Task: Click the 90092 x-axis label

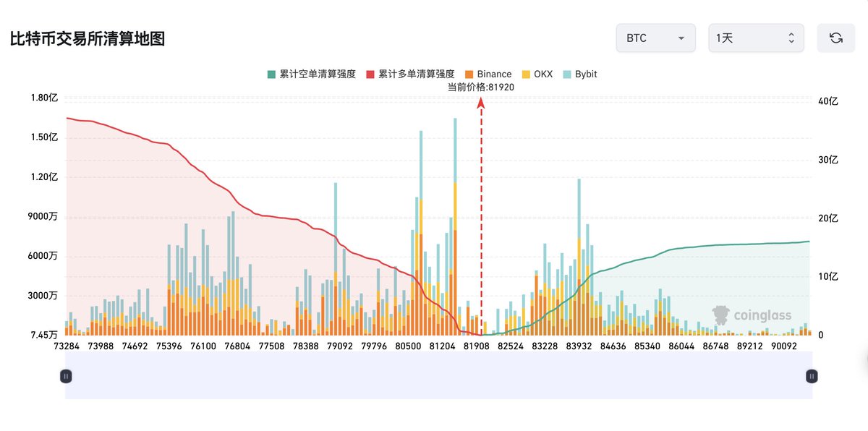Action: (784, 346)
